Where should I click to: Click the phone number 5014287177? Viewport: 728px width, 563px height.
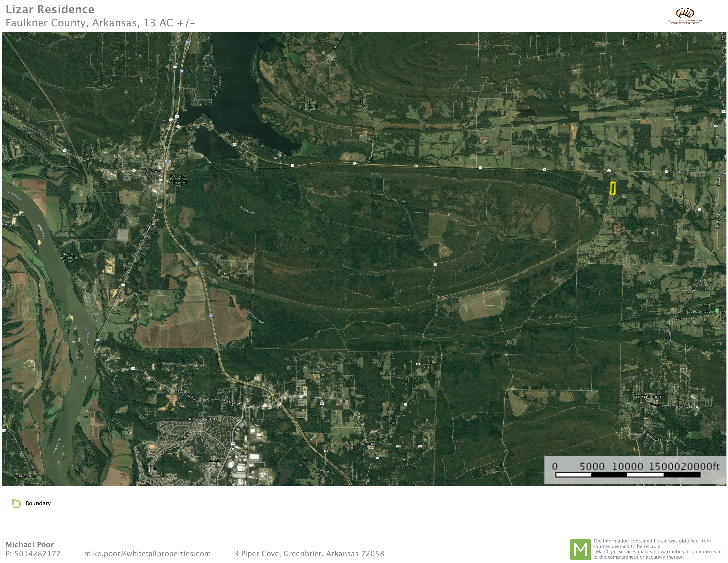(x=37, y=554)
